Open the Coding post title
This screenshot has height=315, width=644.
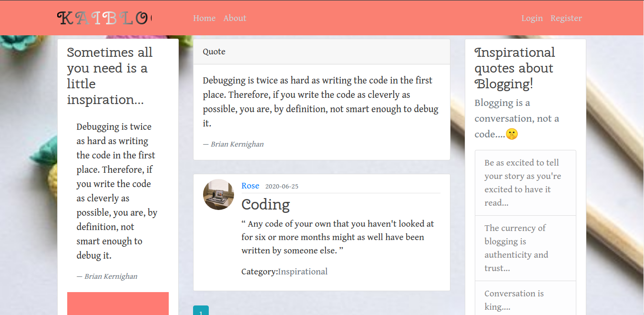point(266,204)
